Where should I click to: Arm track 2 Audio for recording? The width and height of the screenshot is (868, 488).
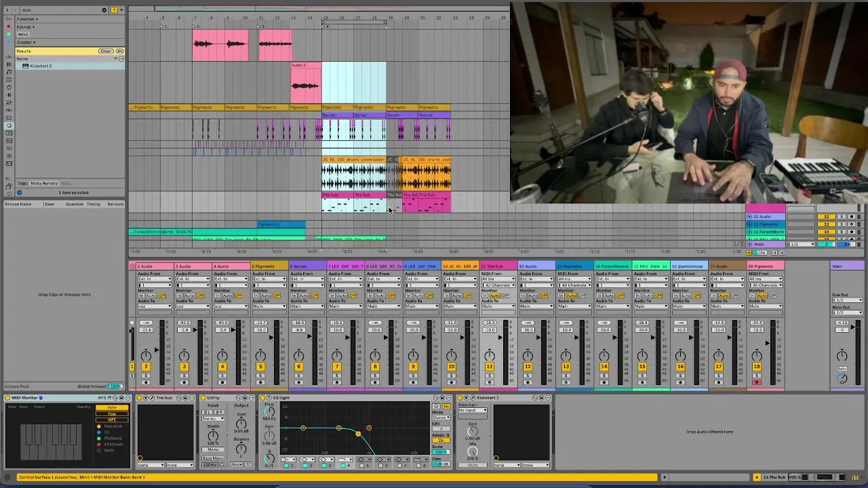pyautogui.click(x=146, y=382)
